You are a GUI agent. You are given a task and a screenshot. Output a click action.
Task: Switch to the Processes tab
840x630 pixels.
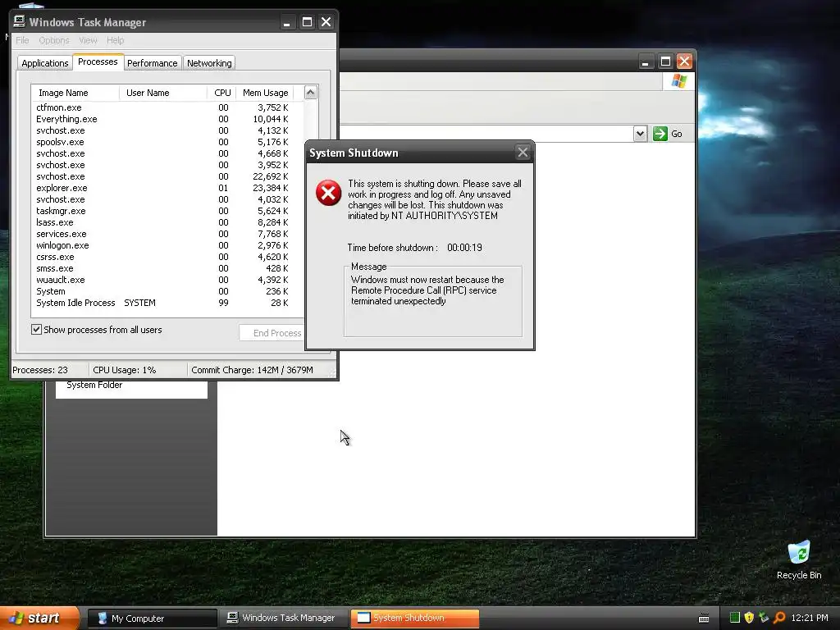coord(98,62)
